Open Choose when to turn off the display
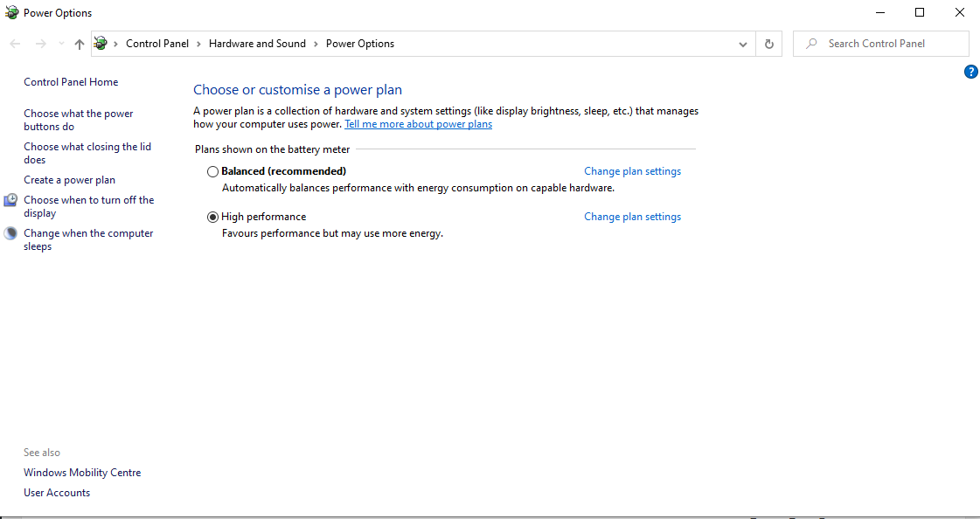980x519 pixels. [89, 206]
